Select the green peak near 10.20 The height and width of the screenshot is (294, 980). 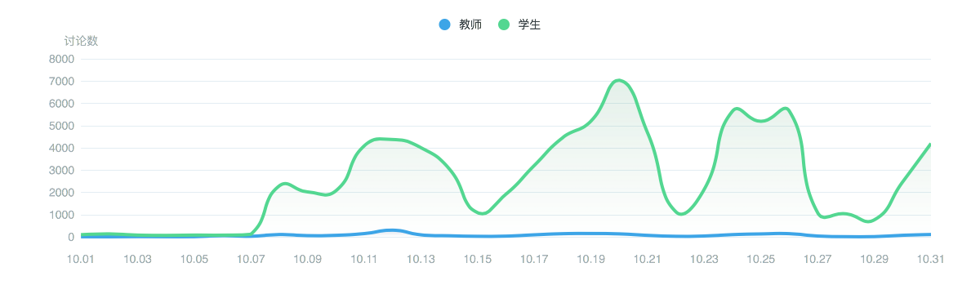pos(619,80)
